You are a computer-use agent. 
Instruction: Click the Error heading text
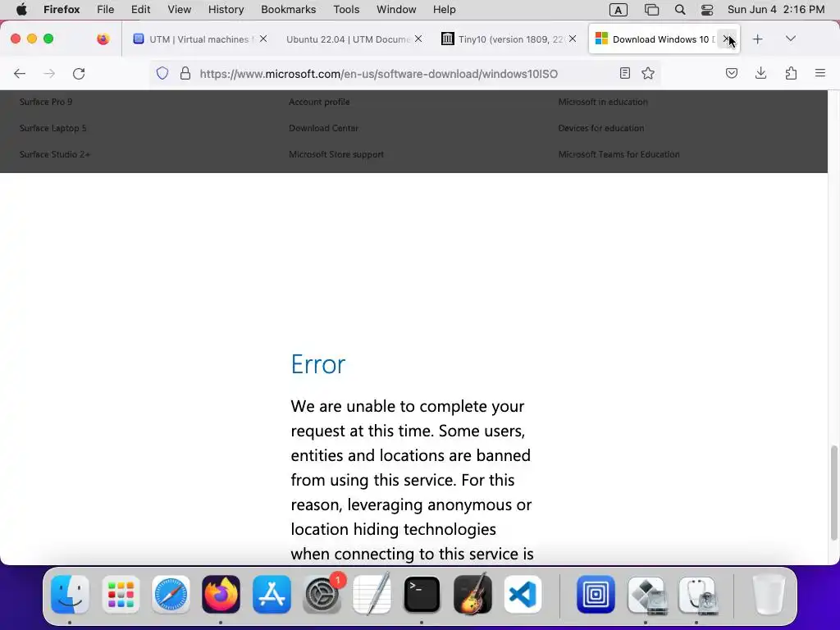318,364
